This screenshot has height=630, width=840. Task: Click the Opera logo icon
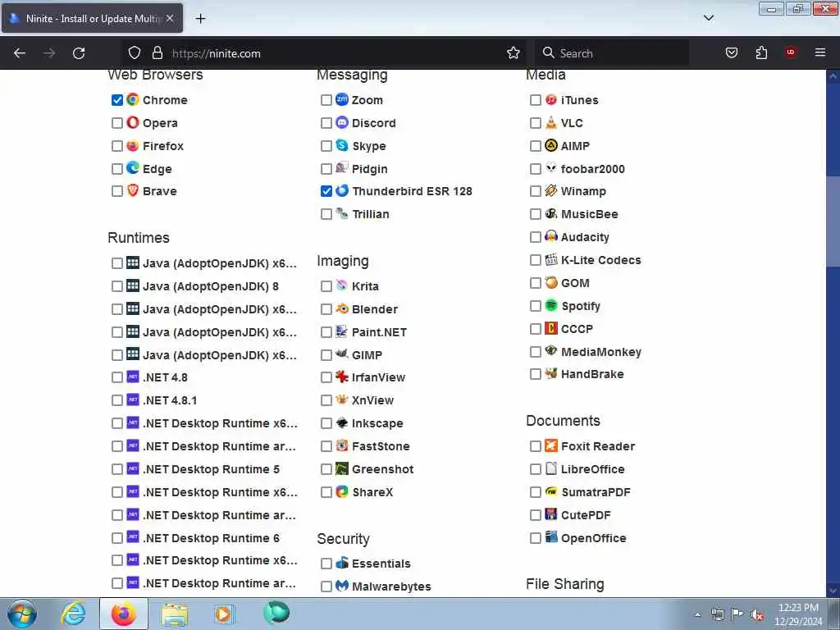click(x=133, y=123)
